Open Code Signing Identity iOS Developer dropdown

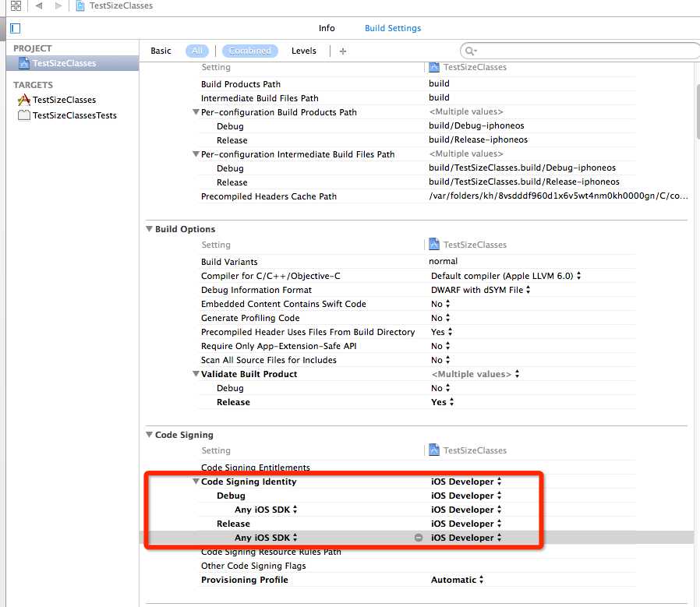pyautogui.click(x=466, y=482)
